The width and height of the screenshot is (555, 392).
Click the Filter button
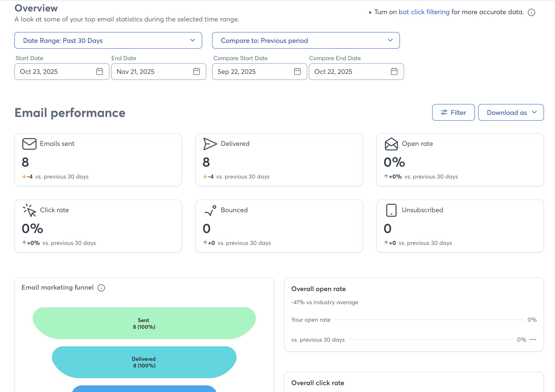(453, 113)
